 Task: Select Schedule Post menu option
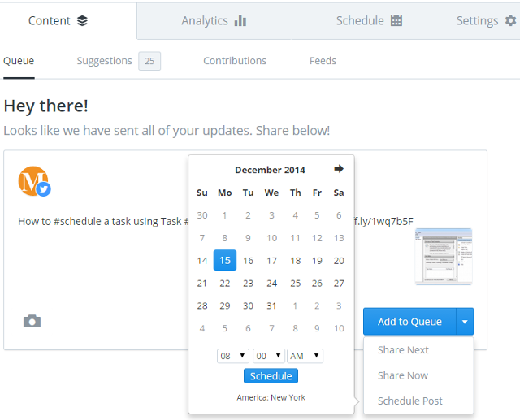pos(409,401)
